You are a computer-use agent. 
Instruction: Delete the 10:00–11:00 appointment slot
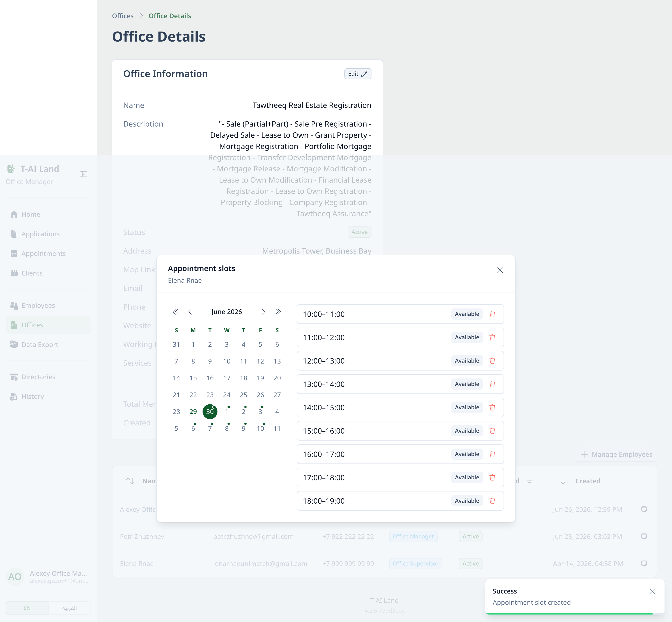tap(492, 314)
